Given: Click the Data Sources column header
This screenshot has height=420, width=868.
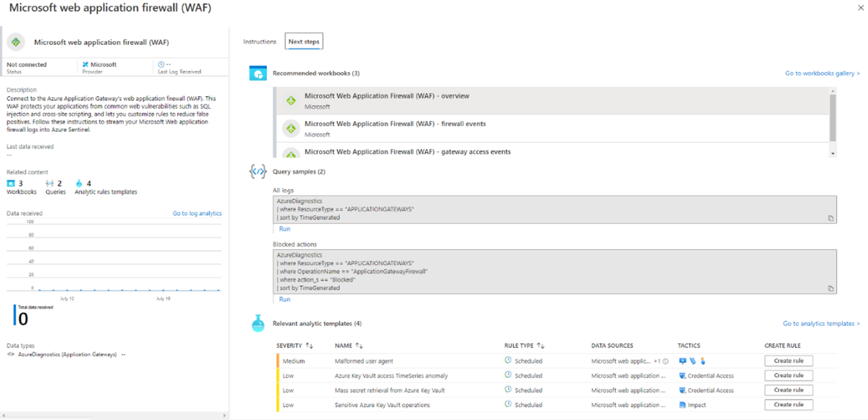Looking at the screenshot, I should 612,345.
